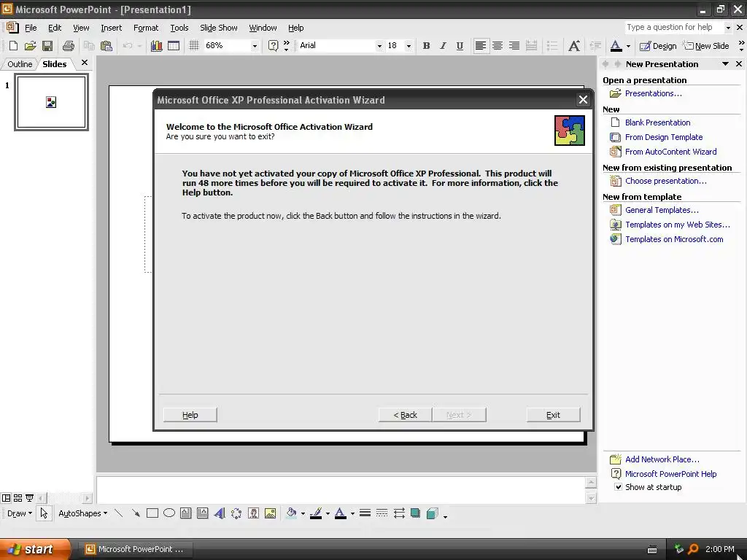This screenshot has height=560, width=747.
Task: Switch to the Slides tab
Action: coord(54,64)
